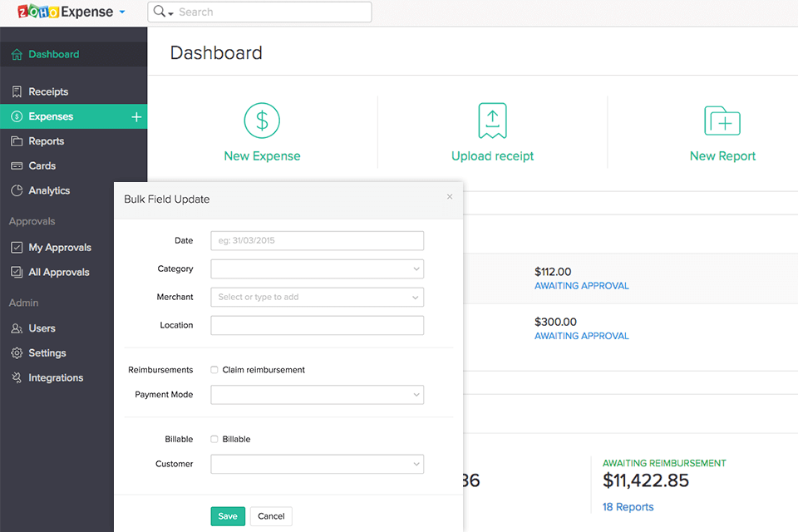The width and height of the screenshot is (798, 532).
Task: Open the Payment Mode dropdown
Action: point(317,395)
